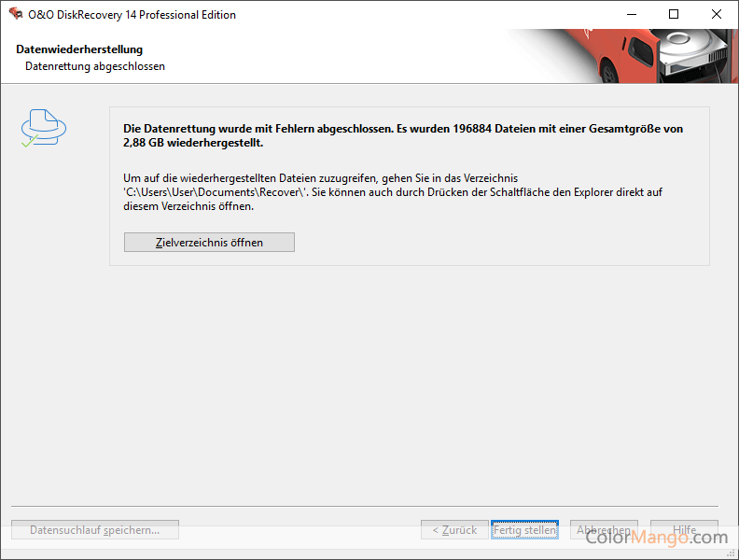The width and height of the screenshot is (739, 560).
Task: Click Datensuchlauf speichern... button
Action: 95,530
